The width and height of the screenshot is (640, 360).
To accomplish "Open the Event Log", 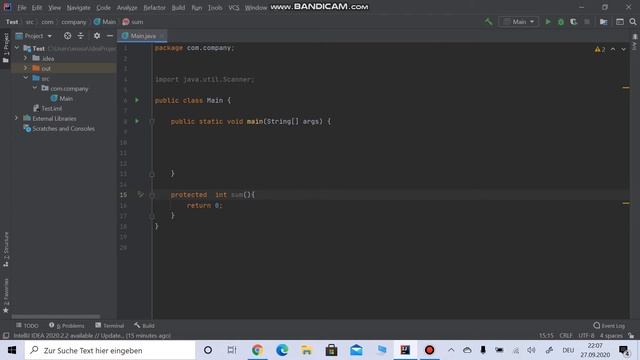I will click(x=609, y=325).
